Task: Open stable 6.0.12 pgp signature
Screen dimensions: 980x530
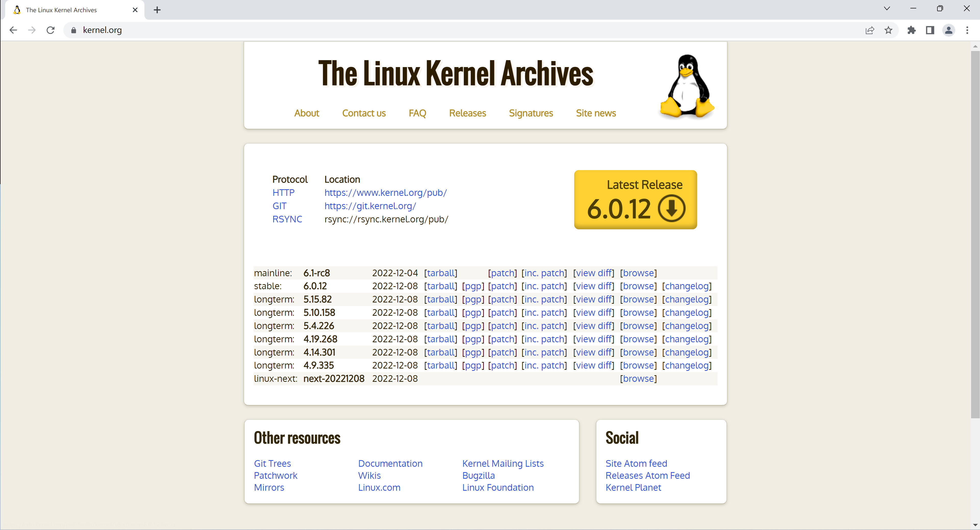Action: click(473, 286)
